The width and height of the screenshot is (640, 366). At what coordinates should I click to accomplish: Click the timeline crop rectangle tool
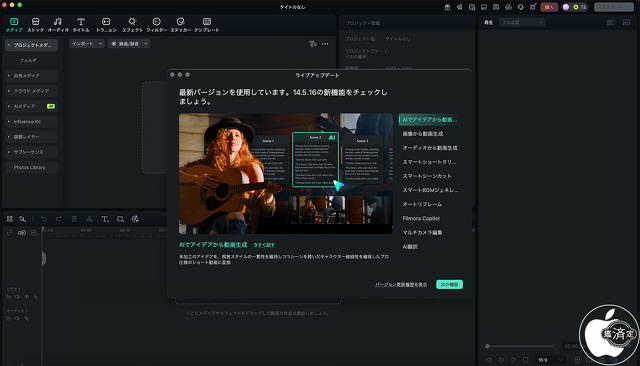pyautogui.click(x=120, y=219)
